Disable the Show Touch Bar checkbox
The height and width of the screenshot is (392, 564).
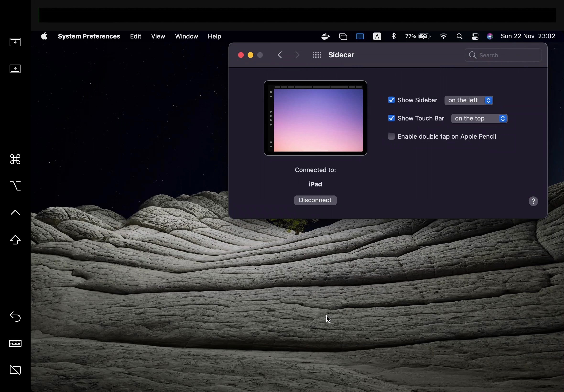click(x=391, y=118)
